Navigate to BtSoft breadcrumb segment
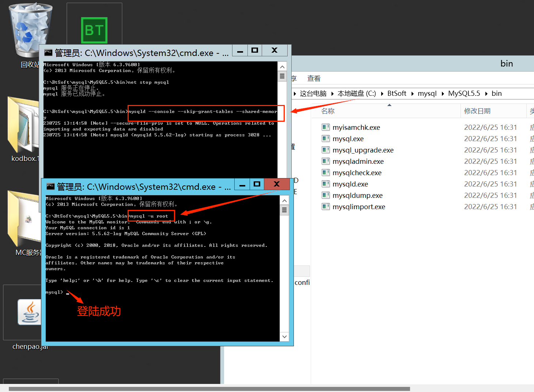Image resolution: width=534 pixels, height=392 pixels. coord(397,93)
